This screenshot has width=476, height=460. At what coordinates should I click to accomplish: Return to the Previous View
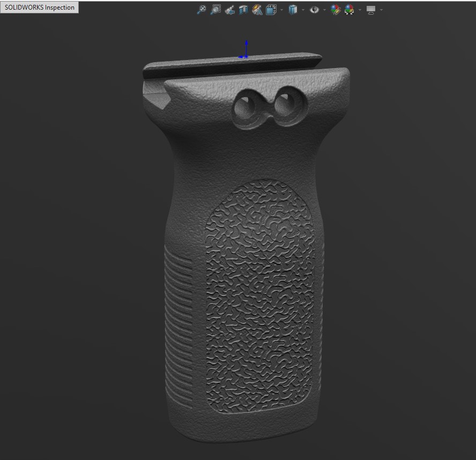pos(229,10)
